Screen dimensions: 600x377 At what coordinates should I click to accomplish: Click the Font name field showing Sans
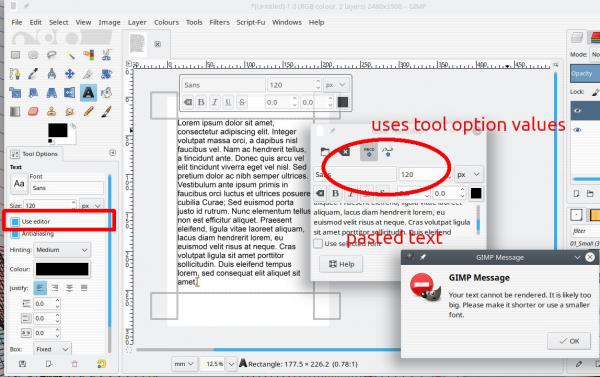pyautogui.click(x=67, y=188)
